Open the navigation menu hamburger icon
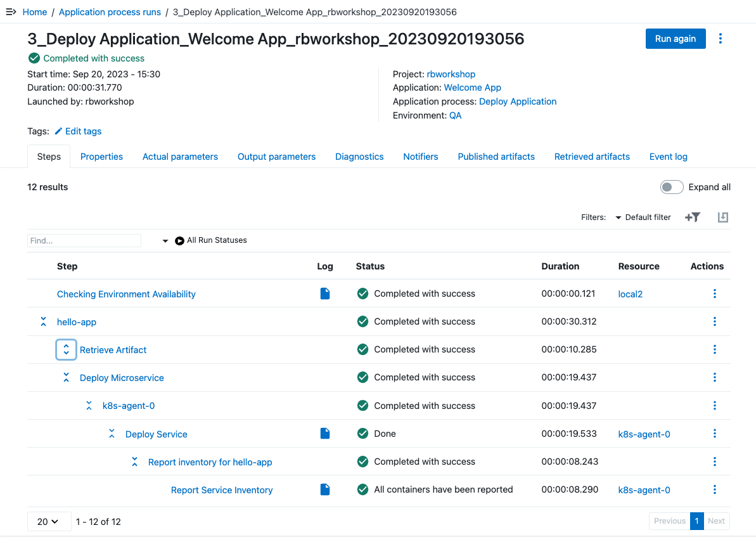756x537 pixels. (11, 12)
